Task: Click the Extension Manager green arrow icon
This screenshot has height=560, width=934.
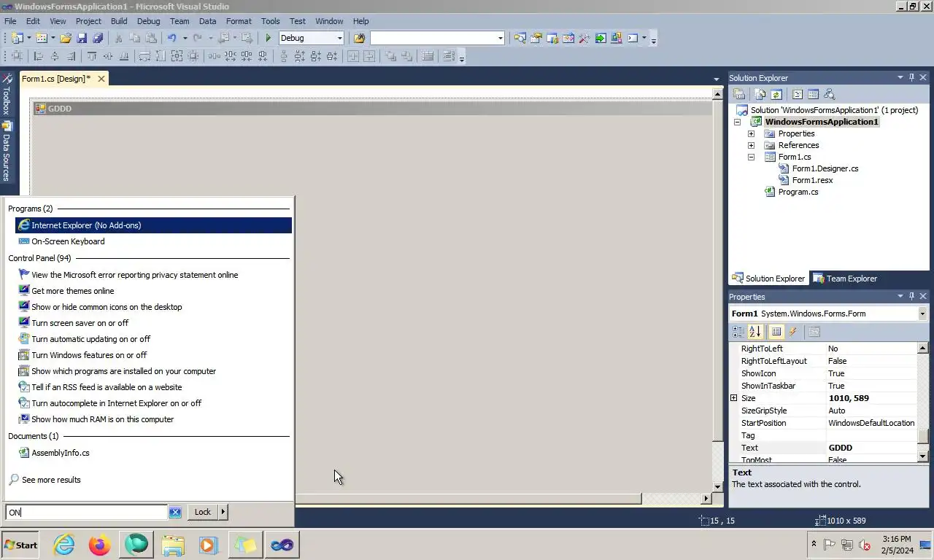Action: (601, 38)
